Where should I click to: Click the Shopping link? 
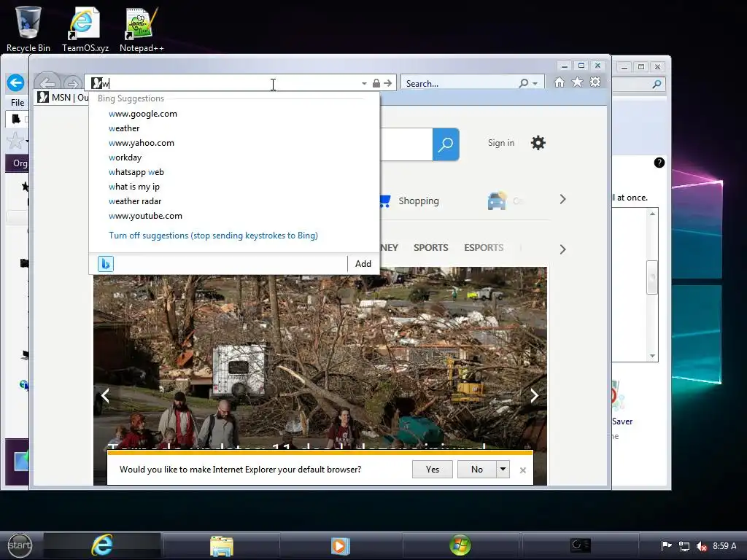click(x=418, y=201)
